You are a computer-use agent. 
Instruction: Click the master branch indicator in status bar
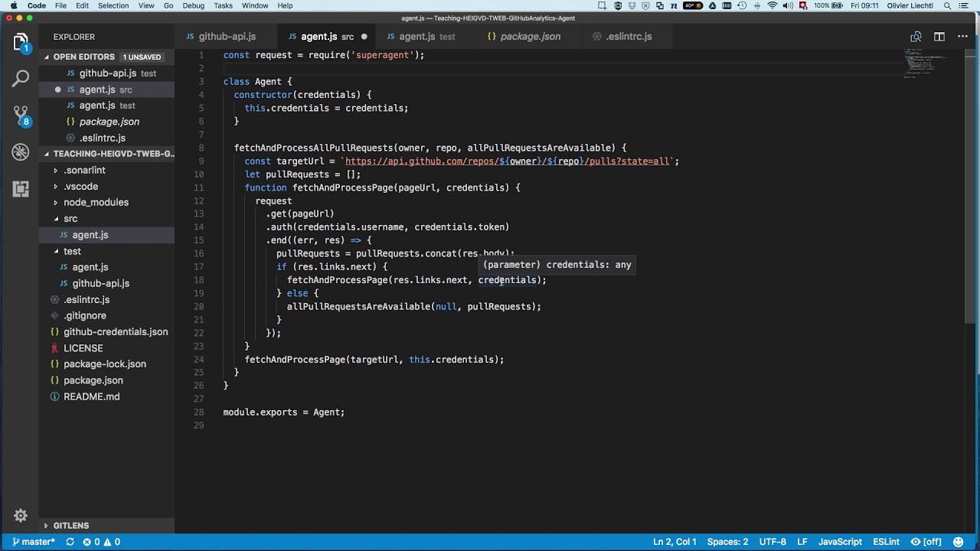[x=34, y=542]
